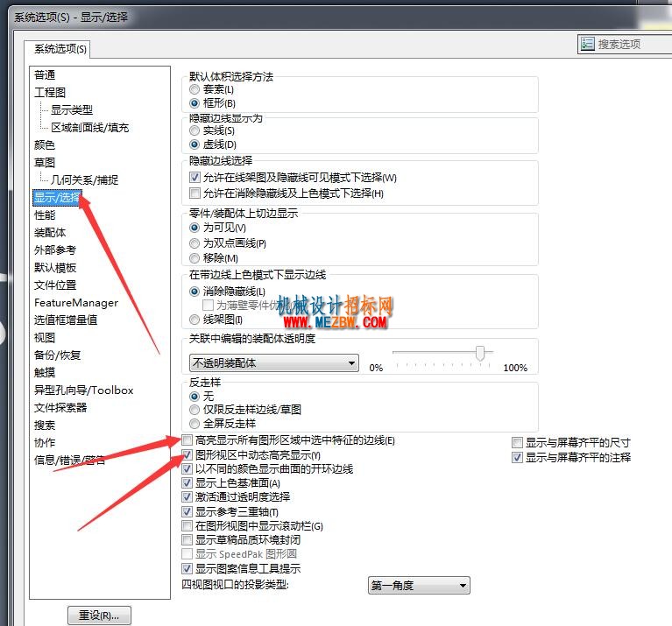Open the 工程图 category
Image resolution: width=672 pixels, height=626 pixels.
[x=50, y=92]
